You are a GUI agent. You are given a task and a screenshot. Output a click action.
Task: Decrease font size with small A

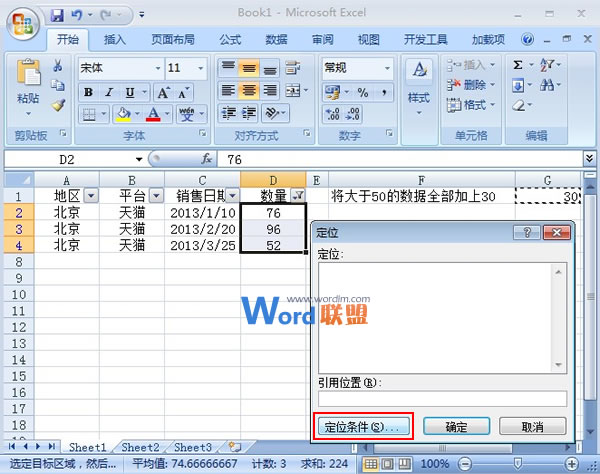(183, 93)
